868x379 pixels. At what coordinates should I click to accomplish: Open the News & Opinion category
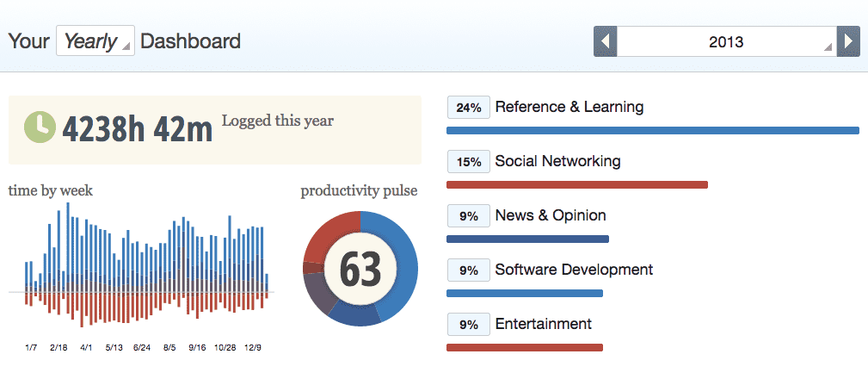[551, 215]
